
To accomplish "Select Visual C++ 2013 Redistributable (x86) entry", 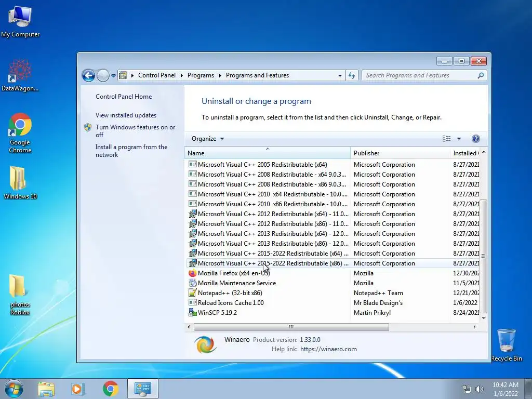I will (332, 244).
